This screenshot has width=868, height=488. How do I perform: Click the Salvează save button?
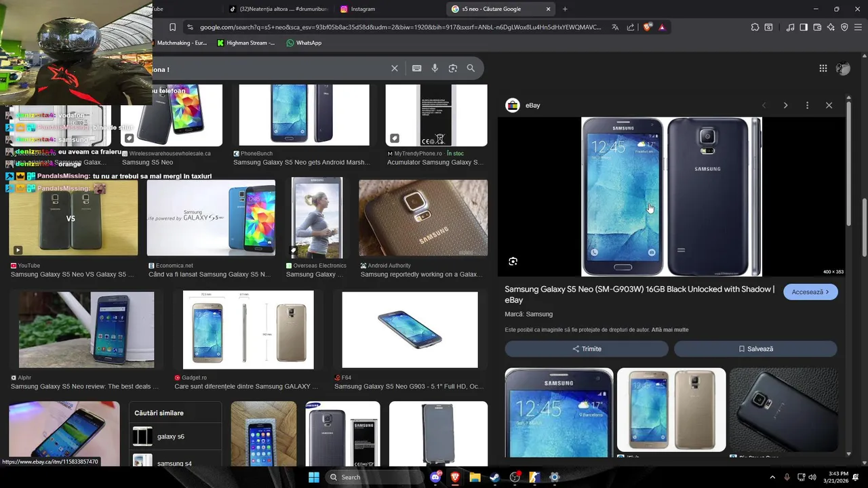755,349
